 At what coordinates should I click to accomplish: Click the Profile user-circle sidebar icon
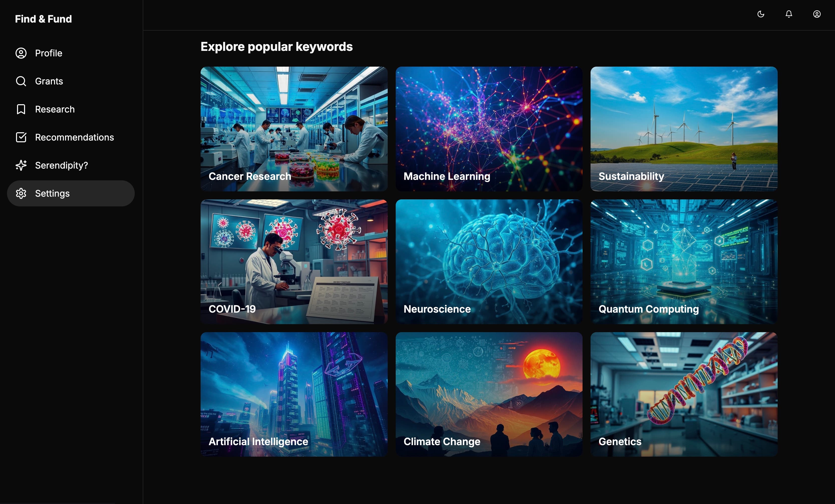21,53
